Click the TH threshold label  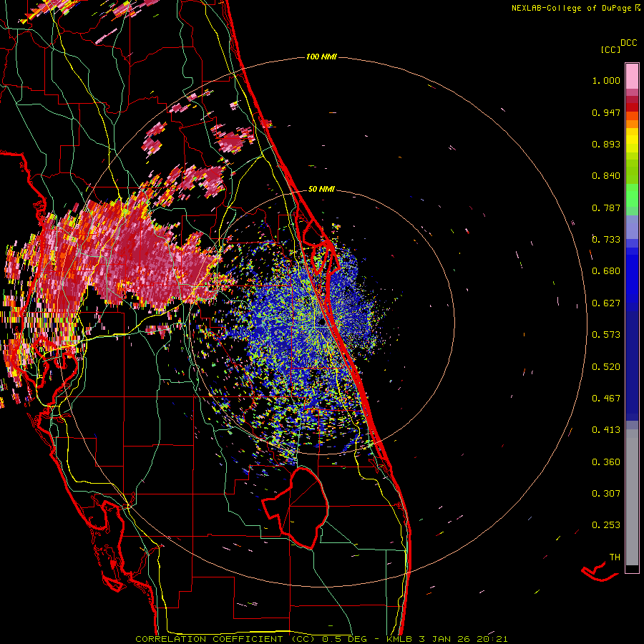[615, 557]
